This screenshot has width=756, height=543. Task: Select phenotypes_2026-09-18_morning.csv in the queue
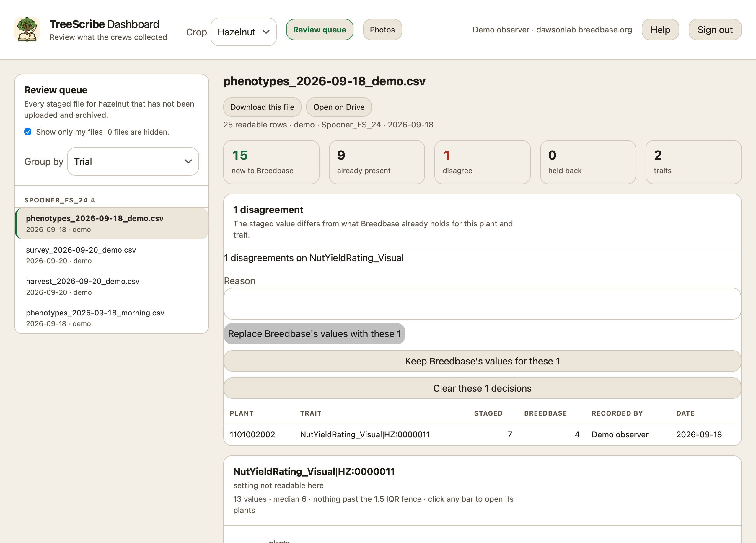pos(112,318)
